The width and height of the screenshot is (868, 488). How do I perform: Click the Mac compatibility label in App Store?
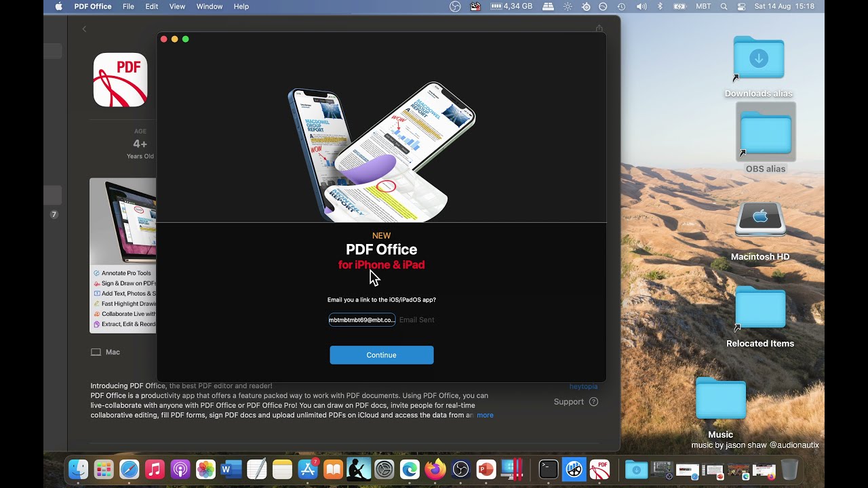[x=106, y=352]
